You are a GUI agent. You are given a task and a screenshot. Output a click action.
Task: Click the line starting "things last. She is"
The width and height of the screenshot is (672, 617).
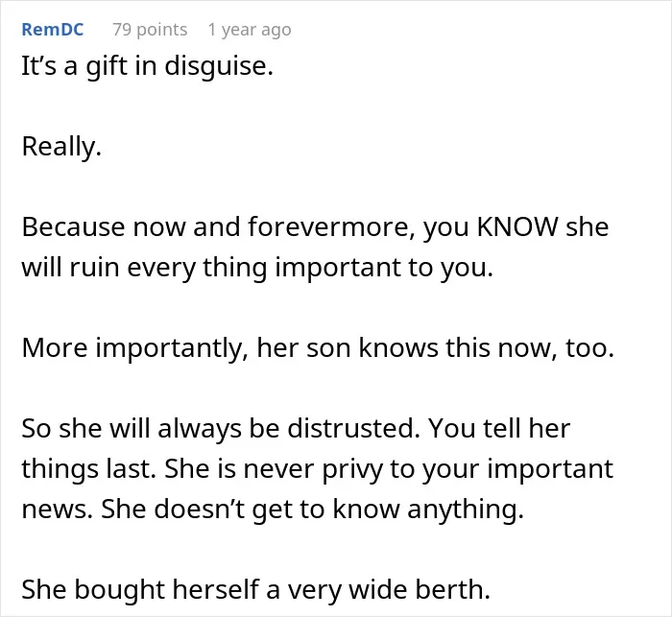(318, 468)
